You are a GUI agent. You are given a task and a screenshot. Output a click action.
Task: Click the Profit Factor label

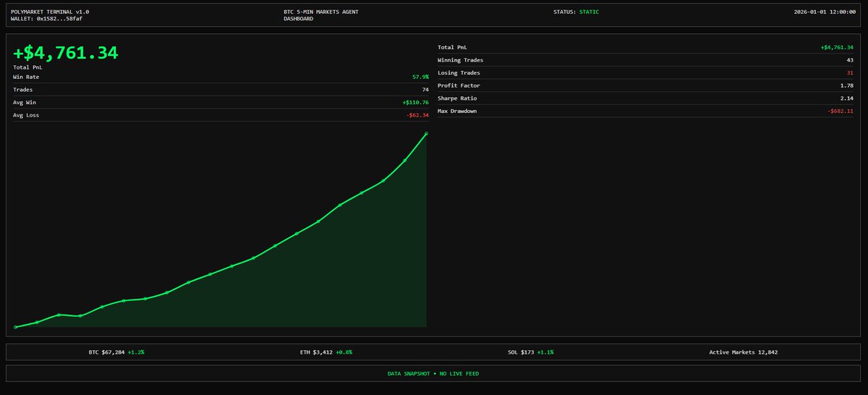click(x=459, y=85)
